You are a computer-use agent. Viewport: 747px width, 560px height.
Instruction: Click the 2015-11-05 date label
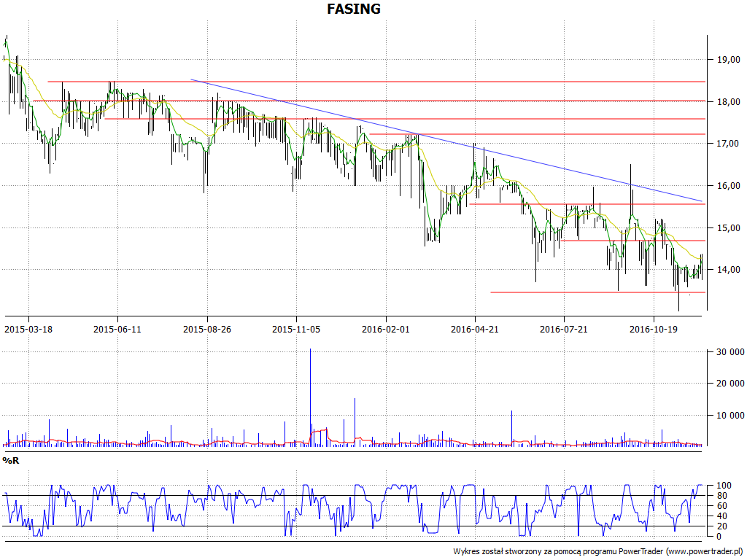(x=296, y=329)
